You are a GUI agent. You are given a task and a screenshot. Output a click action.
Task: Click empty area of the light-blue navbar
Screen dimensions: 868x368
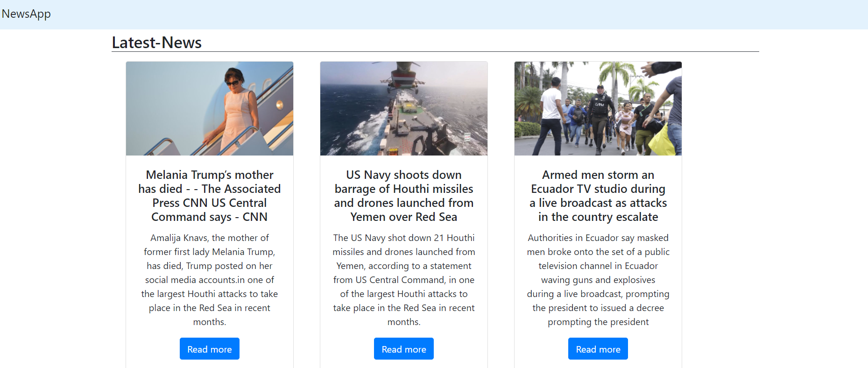pos(420,14)
